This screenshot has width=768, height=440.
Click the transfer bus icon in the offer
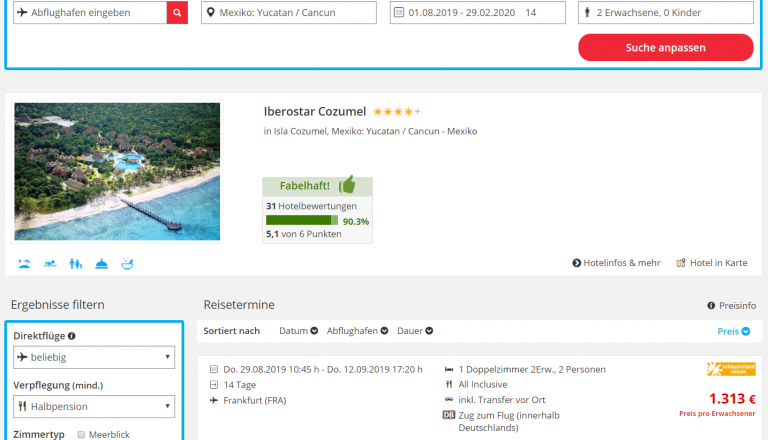tap(449, 400)
